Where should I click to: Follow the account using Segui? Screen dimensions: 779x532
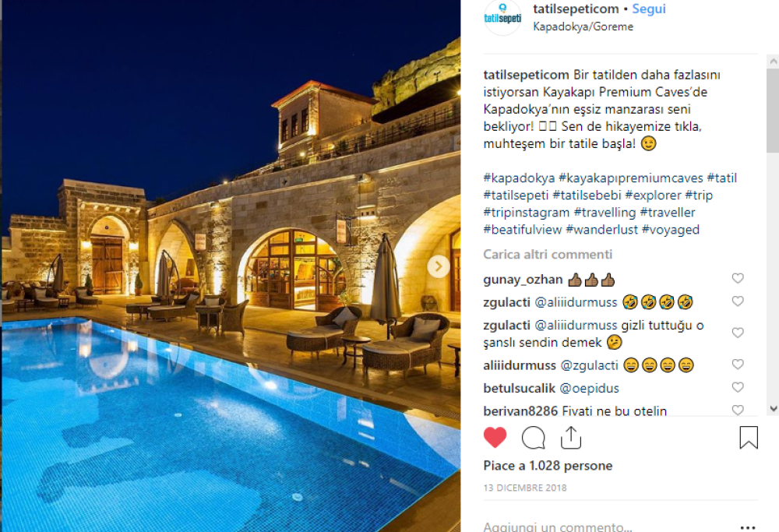pyautogui.click(x=649, y=9)
